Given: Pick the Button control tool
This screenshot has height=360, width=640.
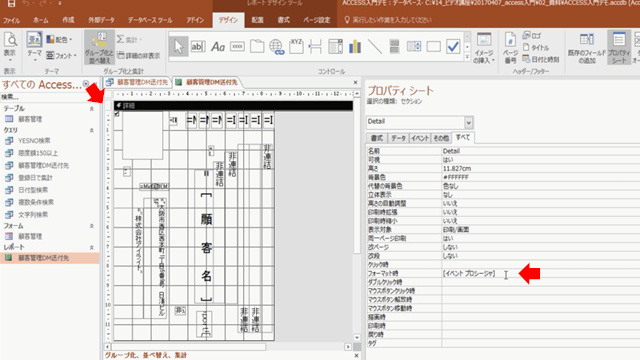Looking at the screenshot, I should tap(237, 47).
